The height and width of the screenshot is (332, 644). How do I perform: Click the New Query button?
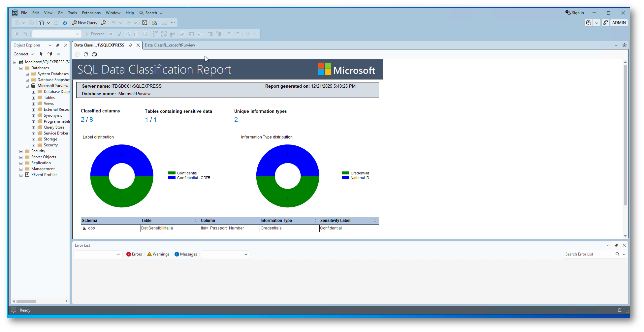tap(85, 23)
